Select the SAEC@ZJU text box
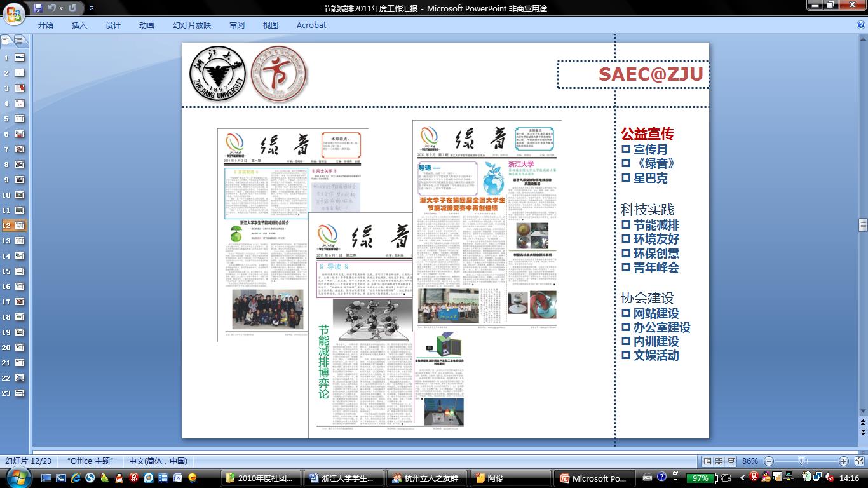This screenshot has width=868, height=488. (633, 74)
